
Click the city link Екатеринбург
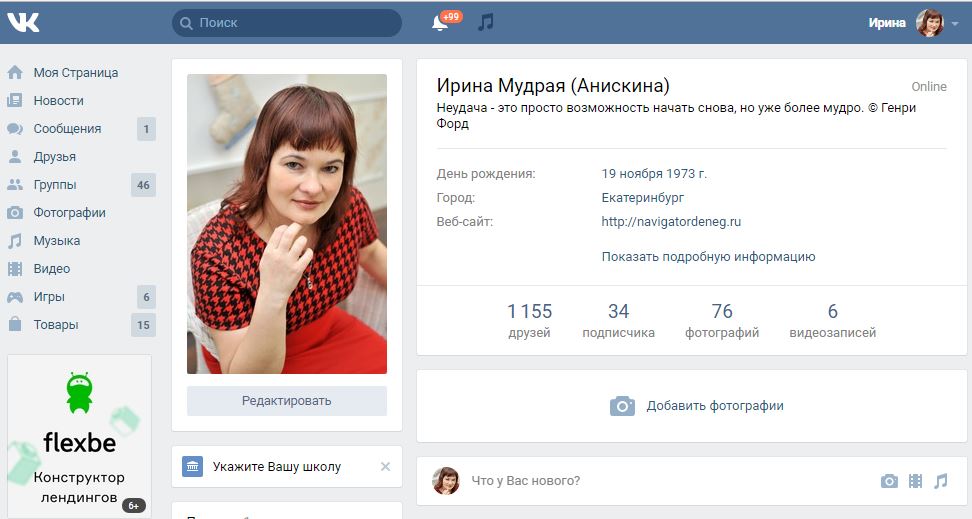coord(643,198)
